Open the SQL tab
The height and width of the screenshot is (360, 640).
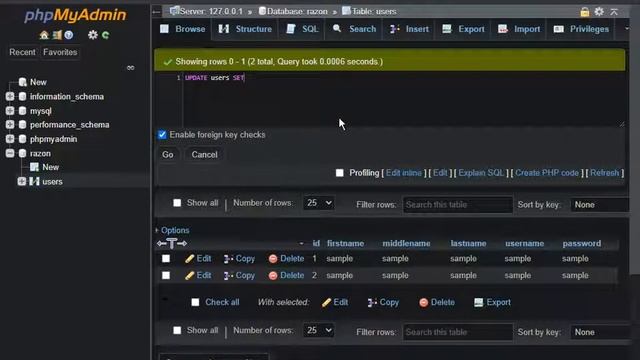coord(302,29)
